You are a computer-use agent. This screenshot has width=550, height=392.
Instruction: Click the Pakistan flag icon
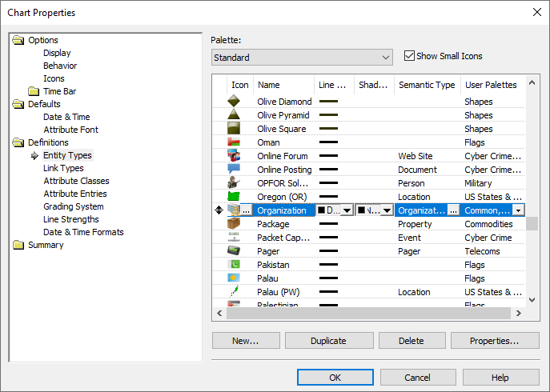[x=234, y=265]
